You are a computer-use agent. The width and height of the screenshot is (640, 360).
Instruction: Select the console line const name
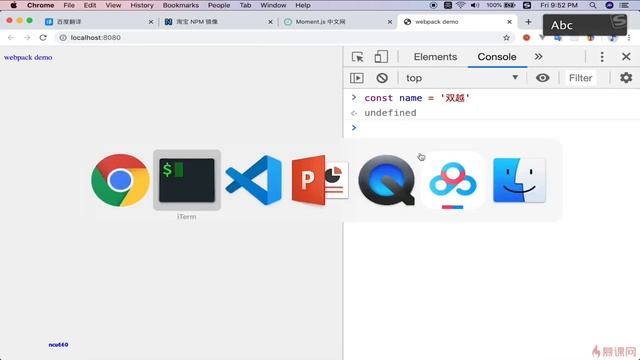tap(417, 98)
